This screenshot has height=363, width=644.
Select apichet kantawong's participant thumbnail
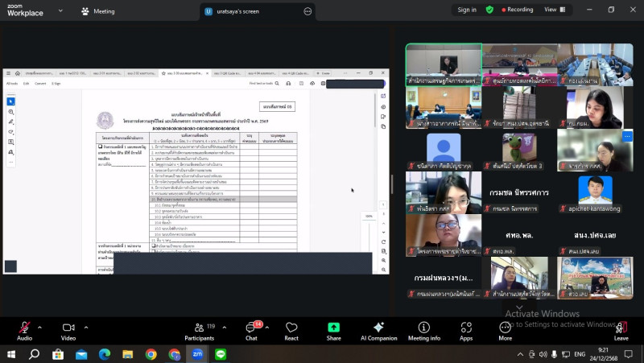pos(595,194)
